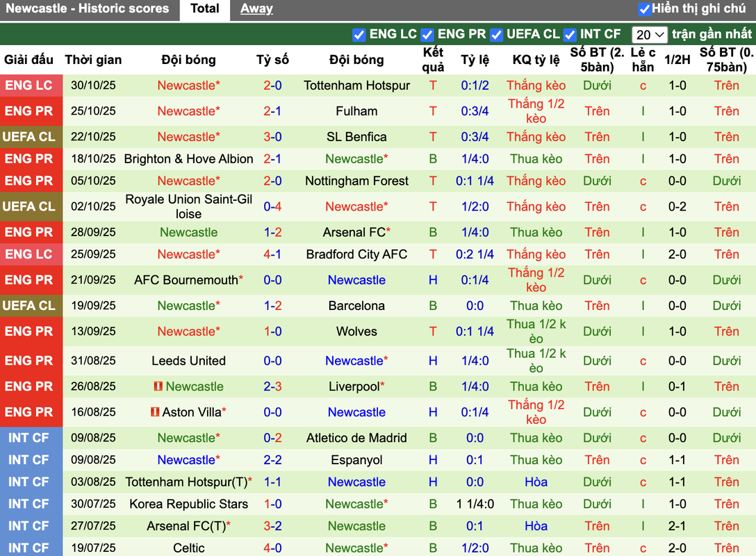Click the 1 1/4:0 odds value

click(x=475, y=504)
